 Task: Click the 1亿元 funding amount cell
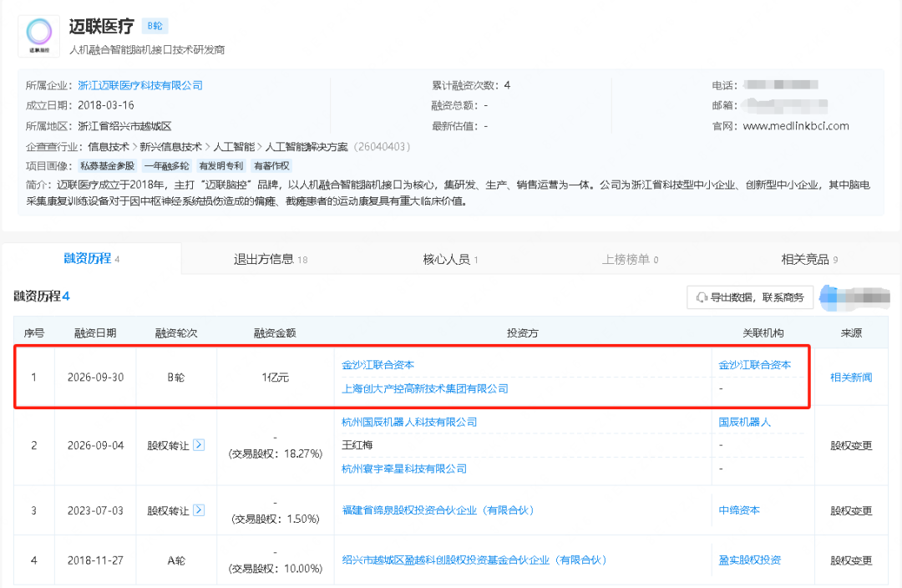[x=275, y=378]
